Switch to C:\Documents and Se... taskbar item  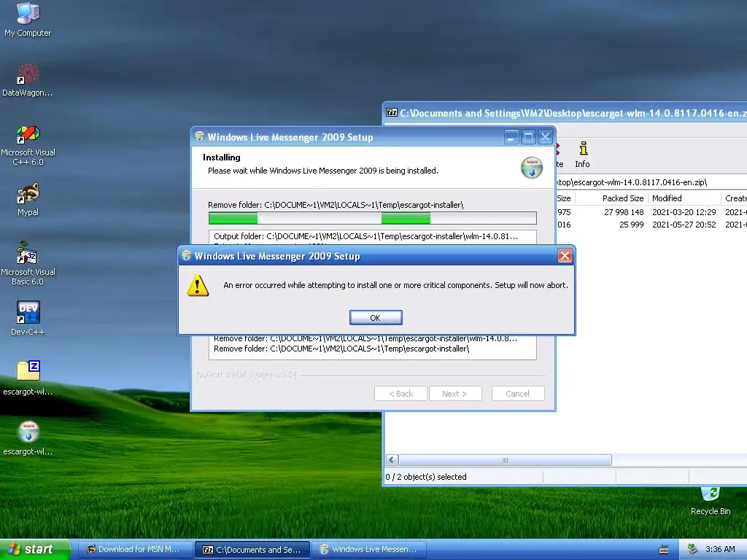[252, 550]
